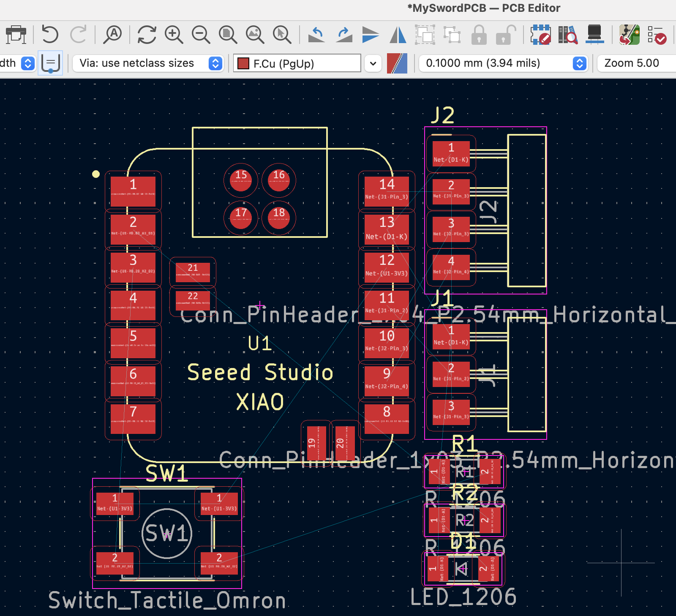Click the Print icon in toolbar
This screenshot has width=676, height=616.
click(x=16, y=35)
